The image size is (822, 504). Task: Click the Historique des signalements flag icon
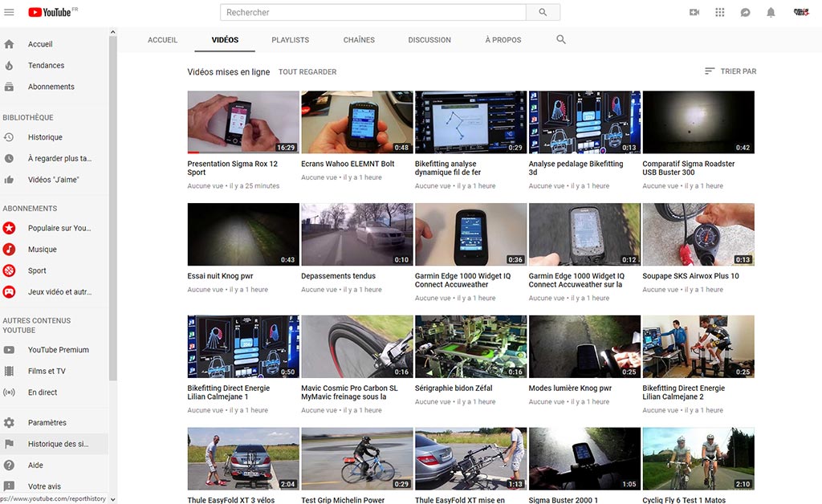coord(9,444)
